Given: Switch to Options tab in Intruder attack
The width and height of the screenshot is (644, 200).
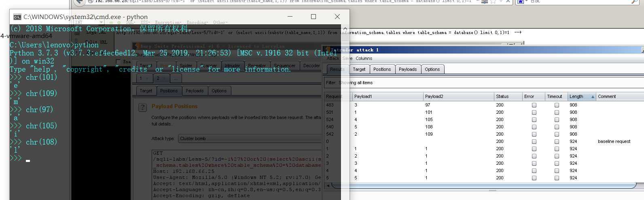Looking at the screenshot, I should pyautogui.click(x=432, y=69).
